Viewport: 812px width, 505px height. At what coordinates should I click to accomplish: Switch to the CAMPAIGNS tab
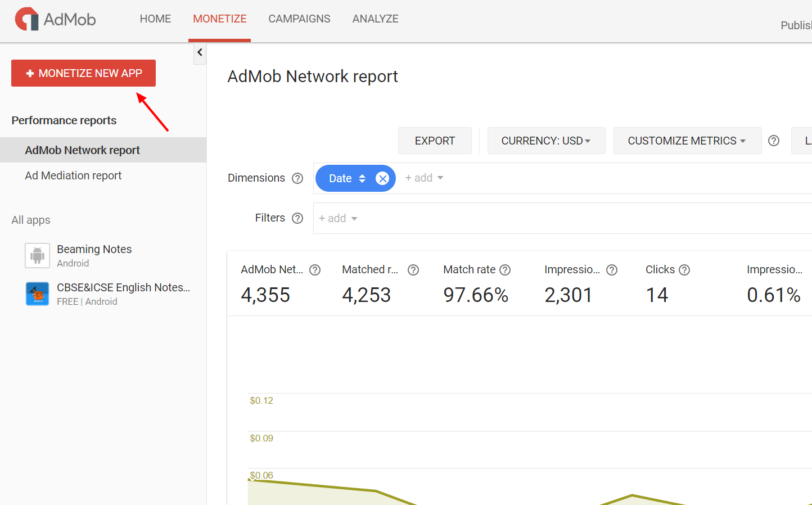pyautogui.click(x=299, y=19)
